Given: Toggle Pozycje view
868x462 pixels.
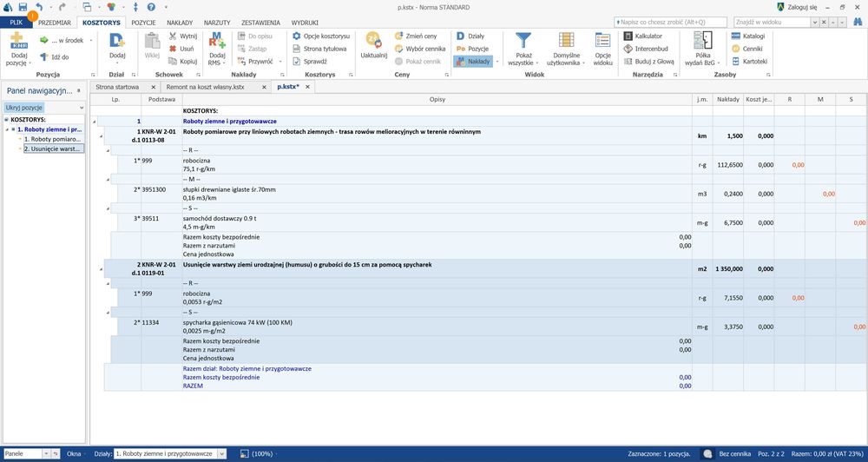Looking at the screenshot, I should (x=472, y=49).
